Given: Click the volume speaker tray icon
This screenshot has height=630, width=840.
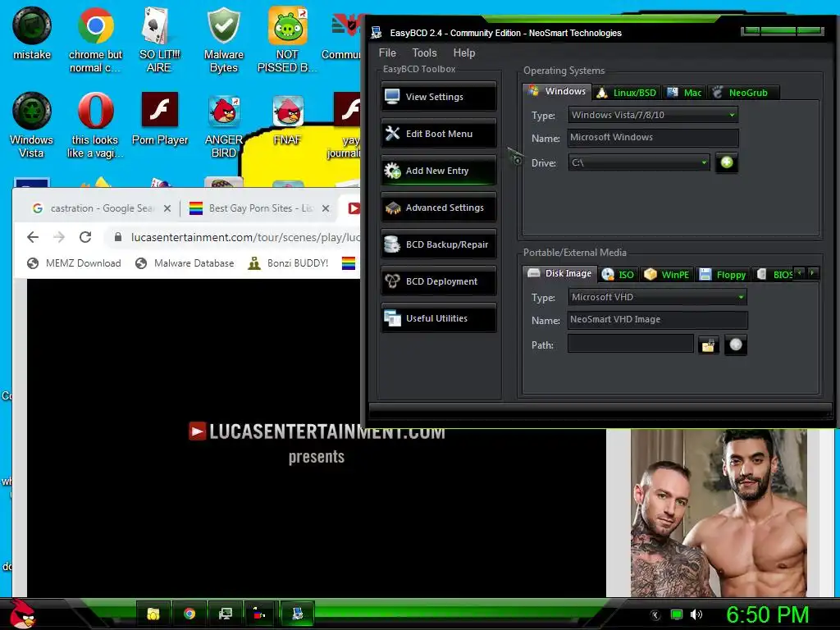Looking at the screenshot, I should (696, 614).
